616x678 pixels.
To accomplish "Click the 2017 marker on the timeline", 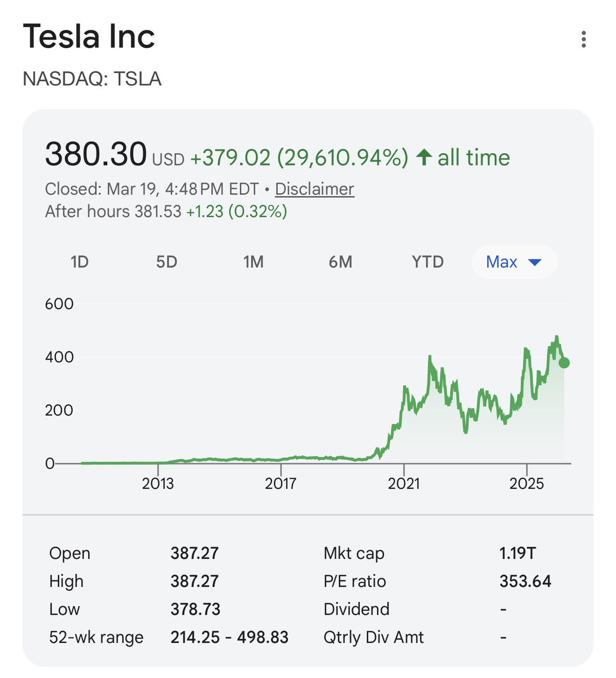I will (281, 484).
